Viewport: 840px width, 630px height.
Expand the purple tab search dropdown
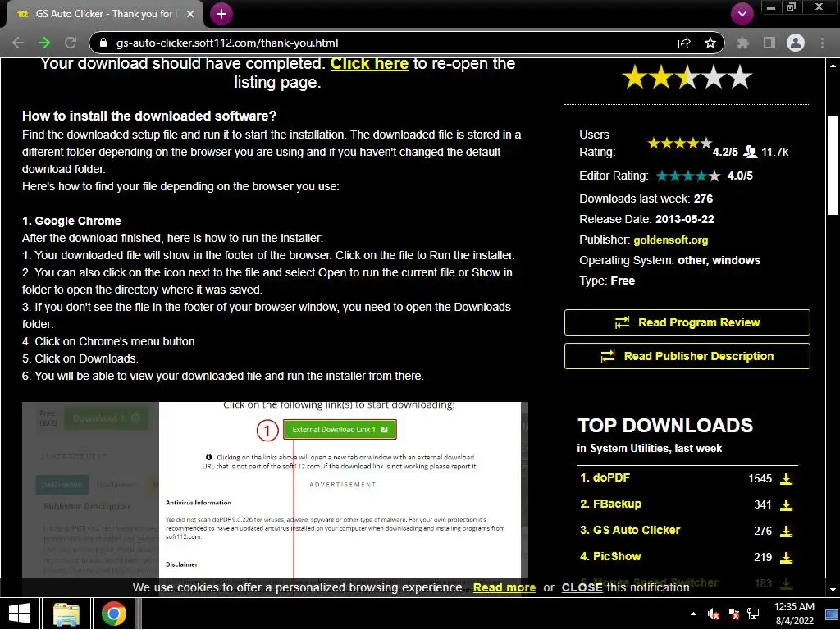point(742,14)
